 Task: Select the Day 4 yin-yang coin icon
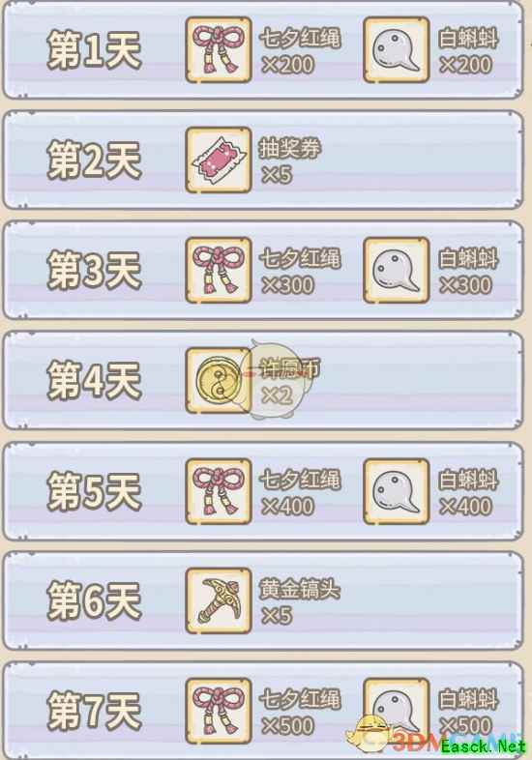(x=219, y=381)
